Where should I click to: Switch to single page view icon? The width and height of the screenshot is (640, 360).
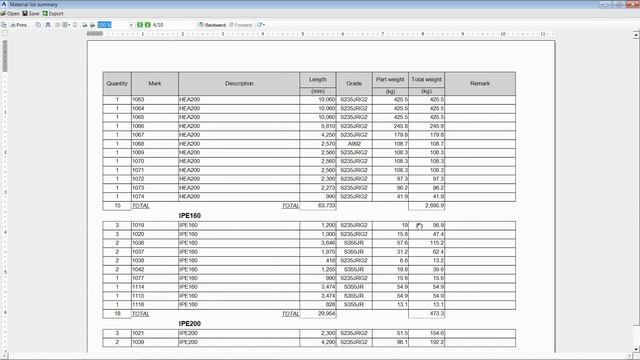58,25
